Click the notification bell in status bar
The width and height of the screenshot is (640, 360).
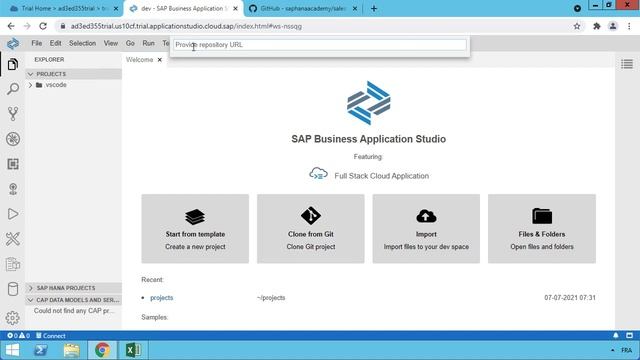click(616, 336)
